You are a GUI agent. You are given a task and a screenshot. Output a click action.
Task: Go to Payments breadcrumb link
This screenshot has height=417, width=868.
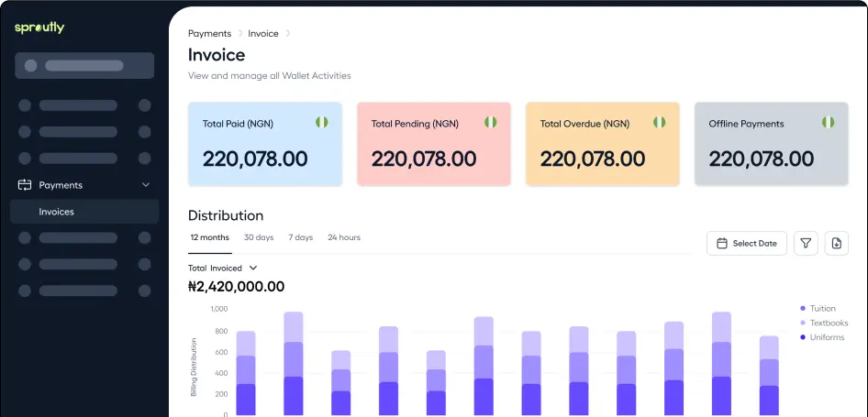point(209,33)
